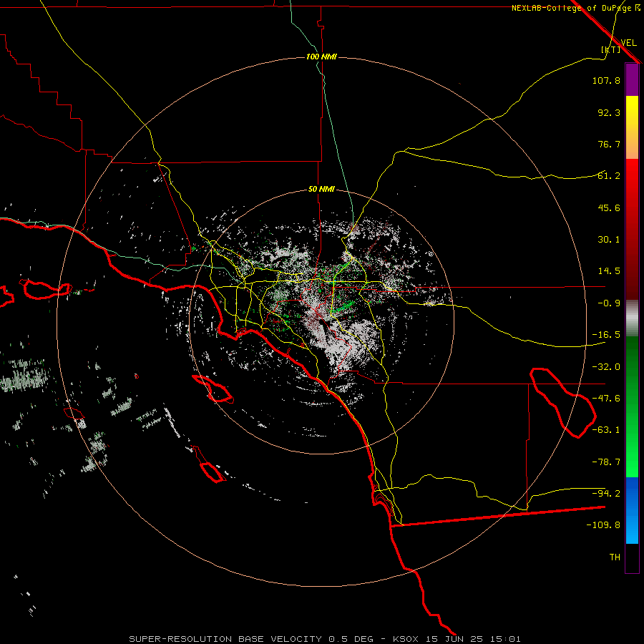Click the [KT] units label
This screenshot has height=644, width=644.
(x=611, y=49)
